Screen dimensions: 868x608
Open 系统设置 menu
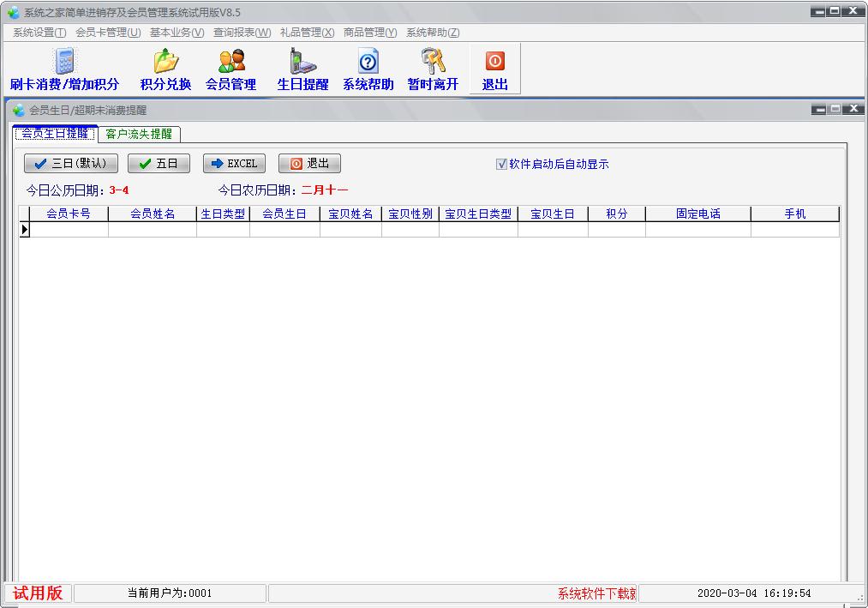pyautogui.click(x=39, y=33)
